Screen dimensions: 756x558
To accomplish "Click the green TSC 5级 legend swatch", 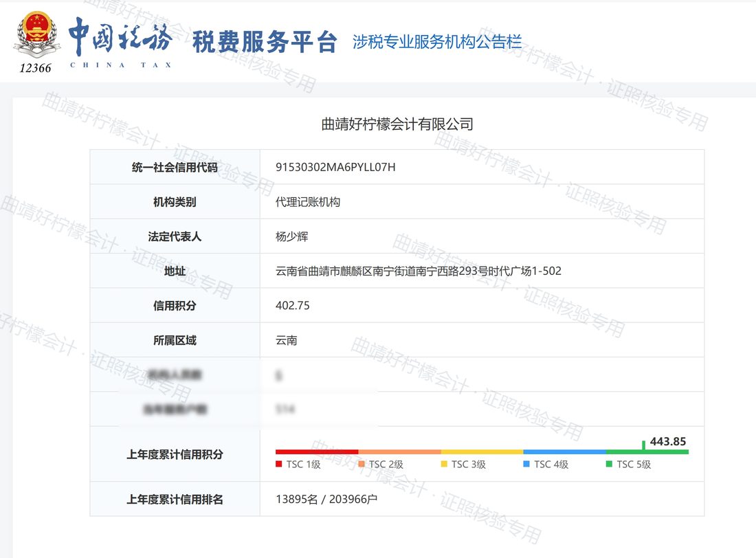I will click(609, 464).
